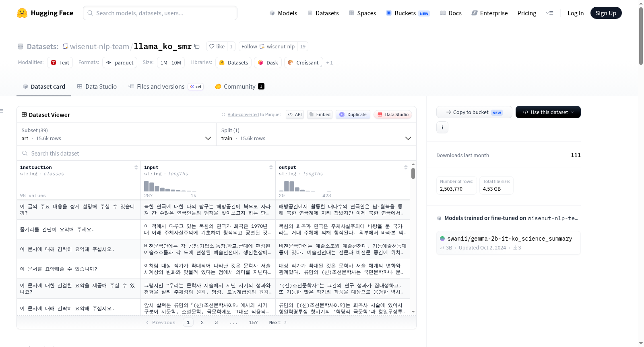The height and width of the screenshot is (347, 644).
Task: Jump to page 157 of the dataset
Action: pyautogui.click(x=253, y=322)
